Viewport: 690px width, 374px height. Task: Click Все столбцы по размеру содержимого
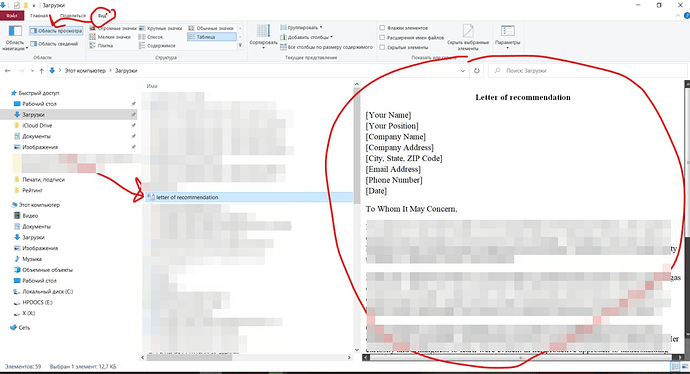pos(327,47)
